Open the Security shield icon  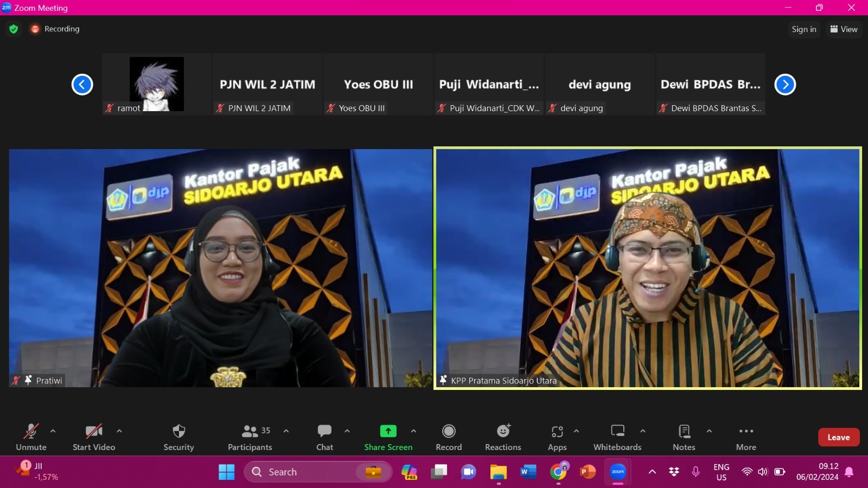point(178,432)
